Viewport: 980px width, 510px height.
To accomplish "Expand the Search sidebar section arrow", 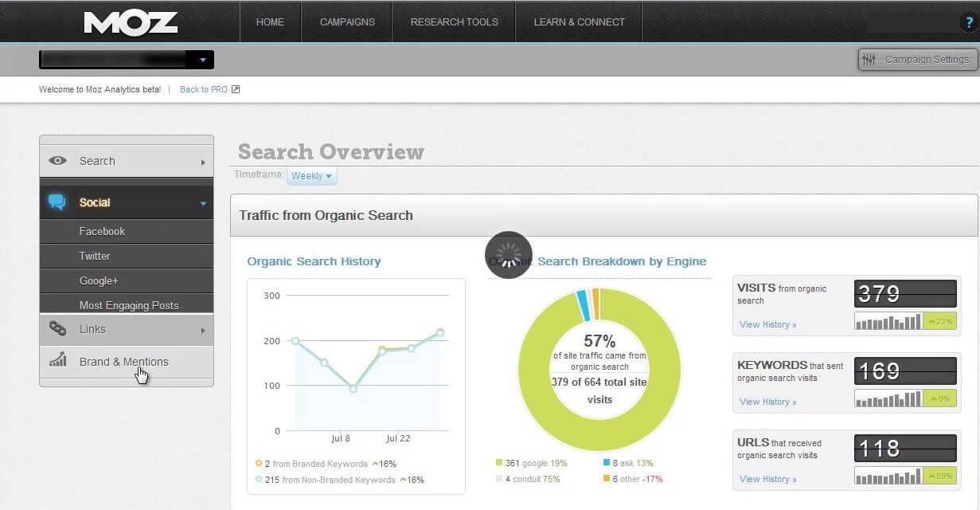I will click(x=203, y=163).
